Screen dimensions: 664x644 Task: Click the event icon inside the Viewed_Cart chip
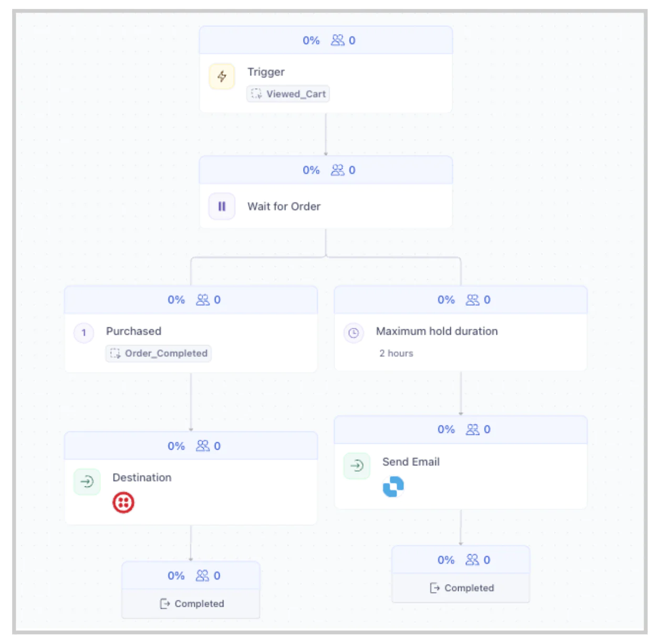pyautogui.click(x=256, y=94)
